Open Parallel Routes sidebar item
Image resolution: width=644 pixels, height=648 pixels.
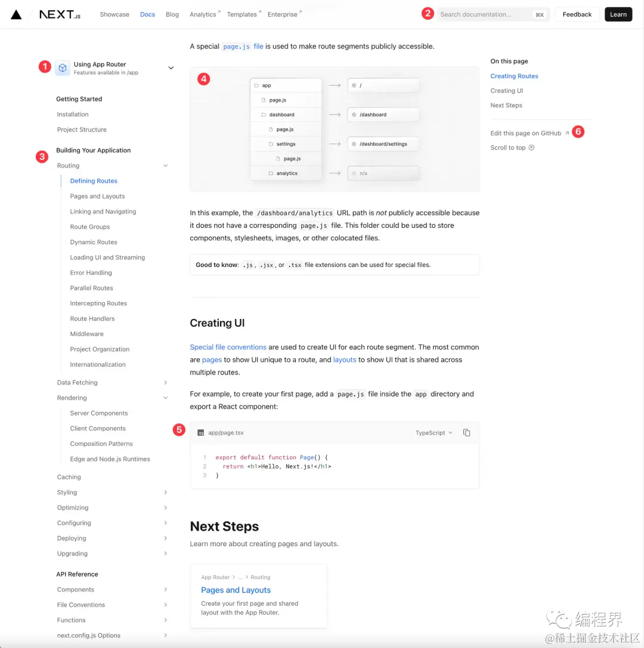tap(91, 288)
